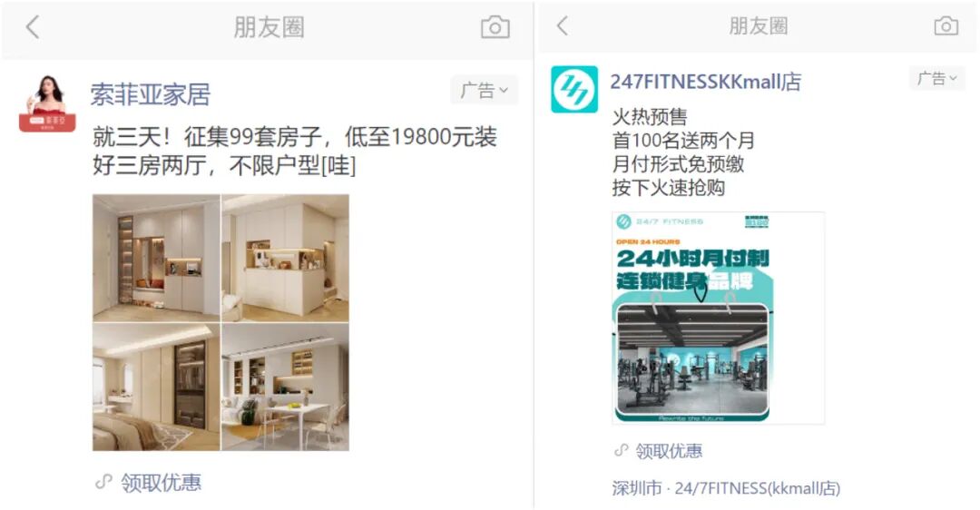The image size is (980, 510).
Task: Expand the 广告 dropdown on 索菲亚家居 post
Action: (x=485, y=91)
